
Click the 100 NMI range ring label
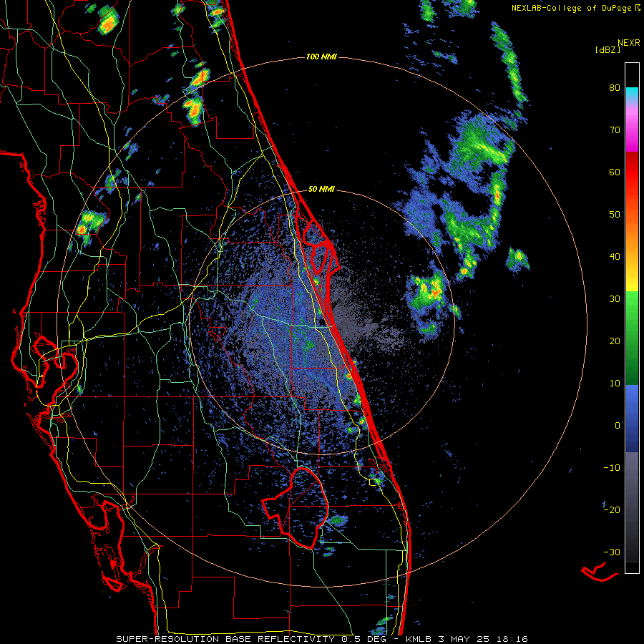tap(321, 57)
